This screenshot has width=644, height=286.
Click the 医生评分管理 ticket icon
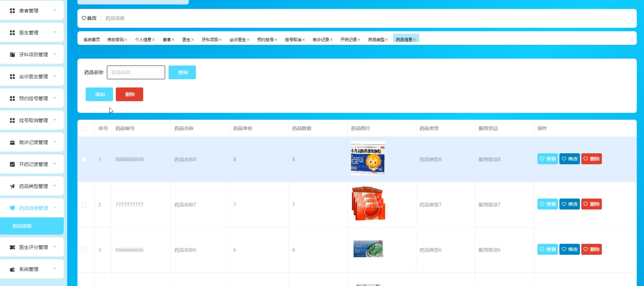[x=12, y=247]
